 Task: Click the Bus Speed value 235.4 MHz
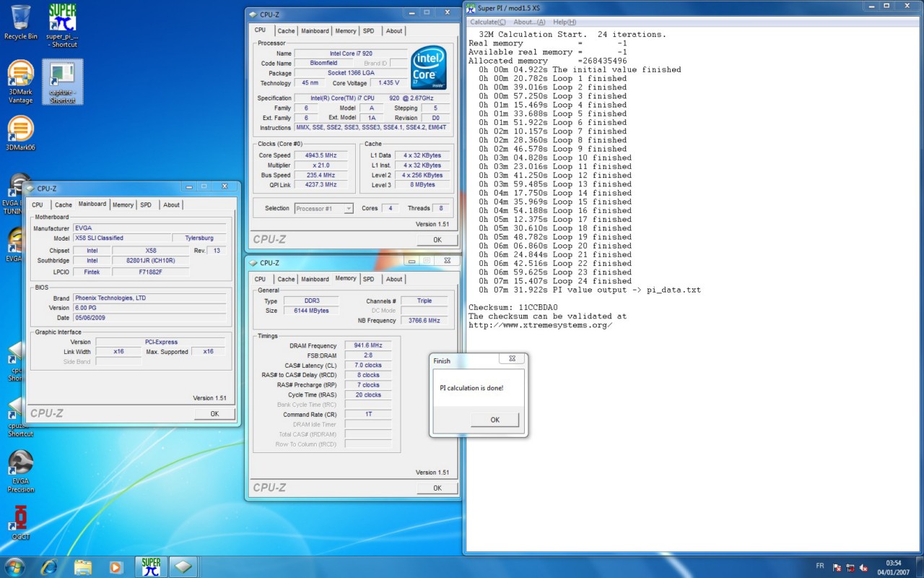pyautogui.click(x=321, y=176)
